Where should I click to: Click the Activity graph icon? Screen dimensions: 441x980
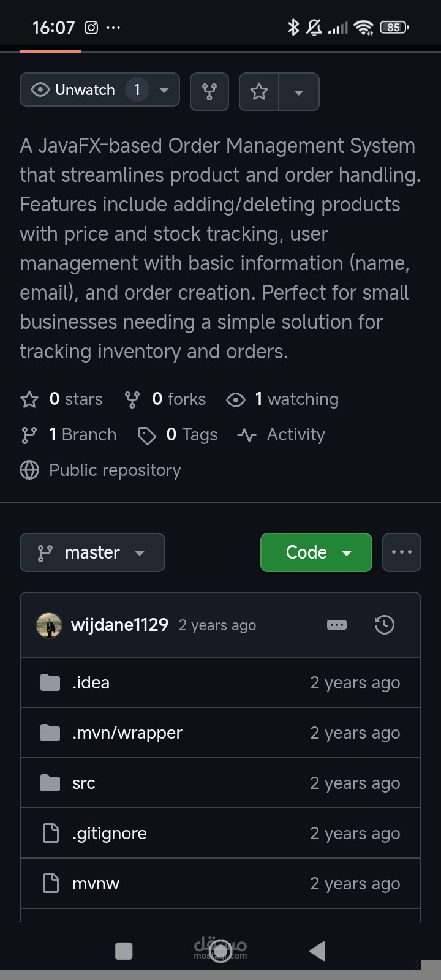coord(246,434)
